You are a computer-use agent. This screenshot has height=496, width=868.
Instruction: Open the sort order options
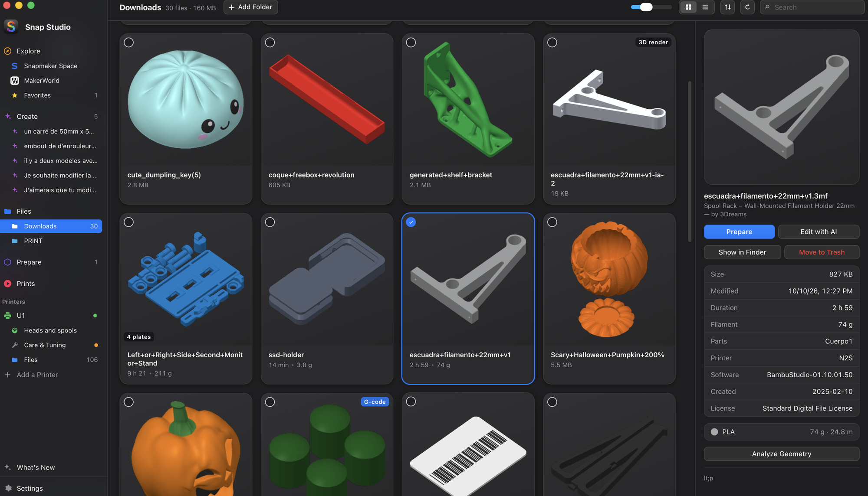728,7
